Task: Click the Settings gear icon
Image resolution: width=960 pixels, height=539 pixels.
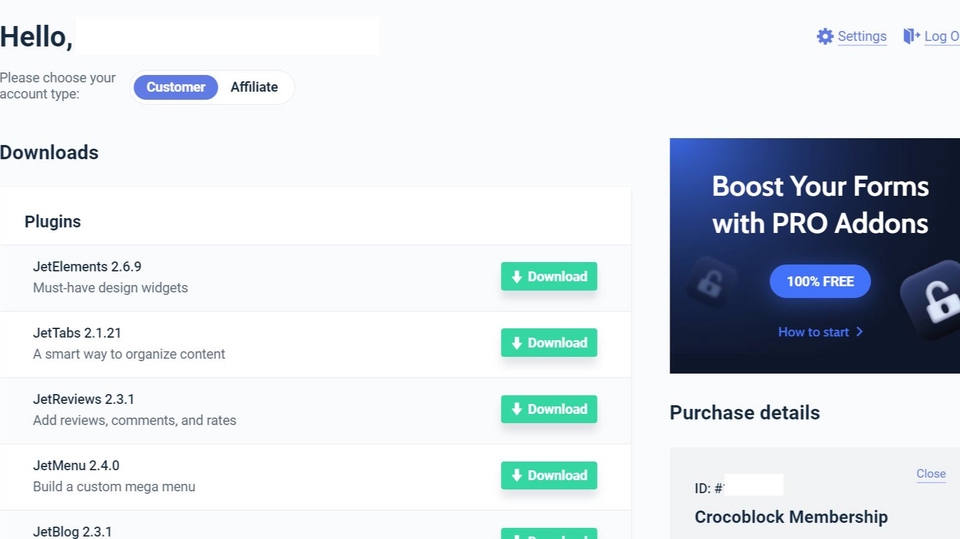Action: pyautogui.click(x=825, y=36)
